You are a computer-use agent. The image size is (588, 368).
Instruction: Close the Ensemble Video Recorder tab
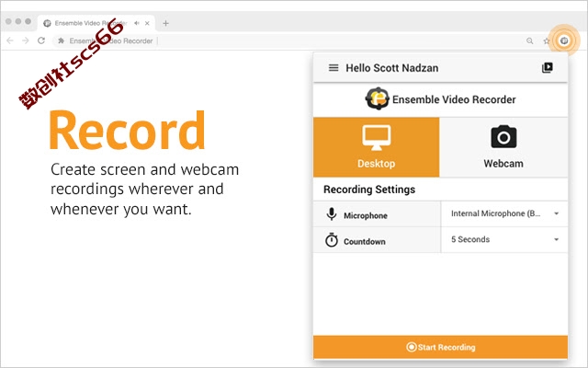click(147, 23)
